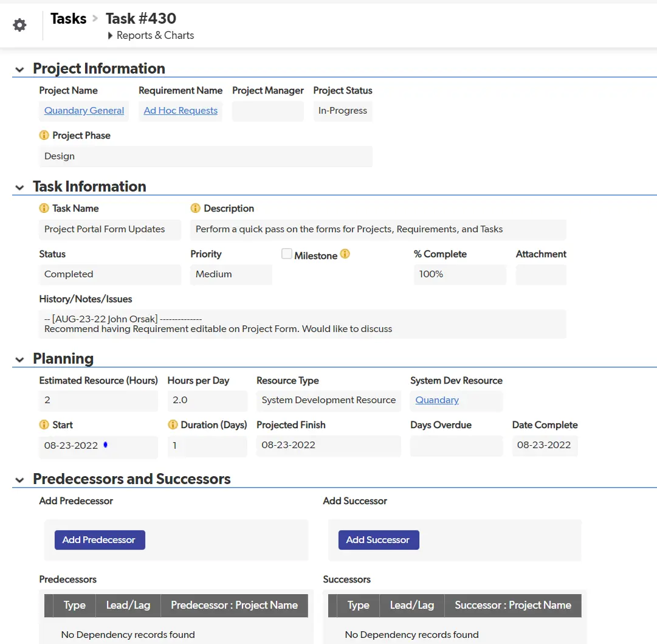This screenshot has height=644, width=657.
Task: Open the settings gear icon
Action: [19, 24]
